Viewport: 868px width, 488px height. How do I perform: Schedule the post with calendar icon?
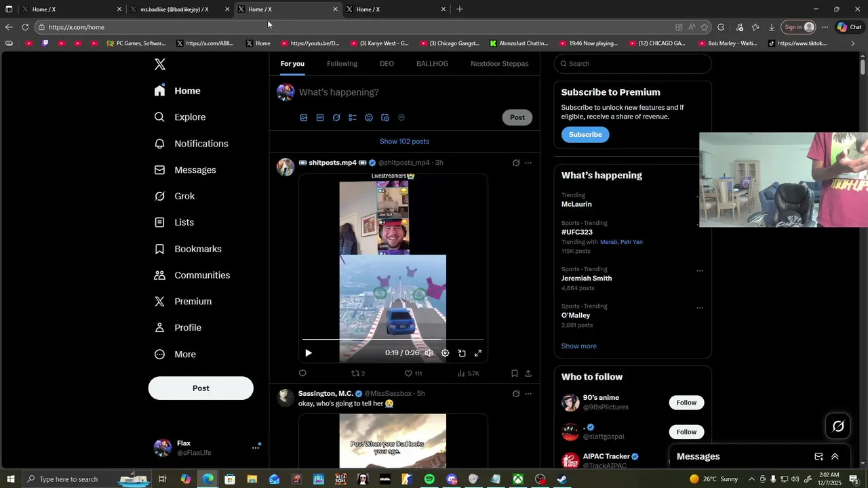tap(385, 117)
